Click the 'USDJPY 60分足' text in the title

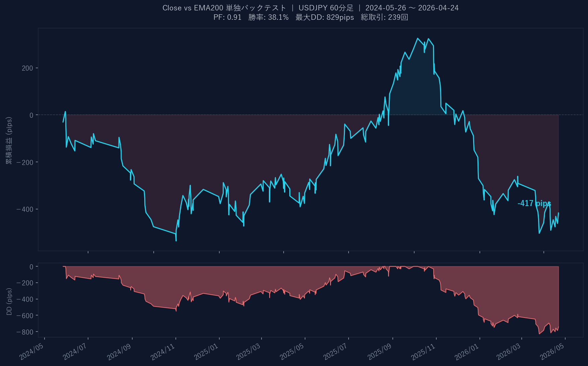[326, 8]
